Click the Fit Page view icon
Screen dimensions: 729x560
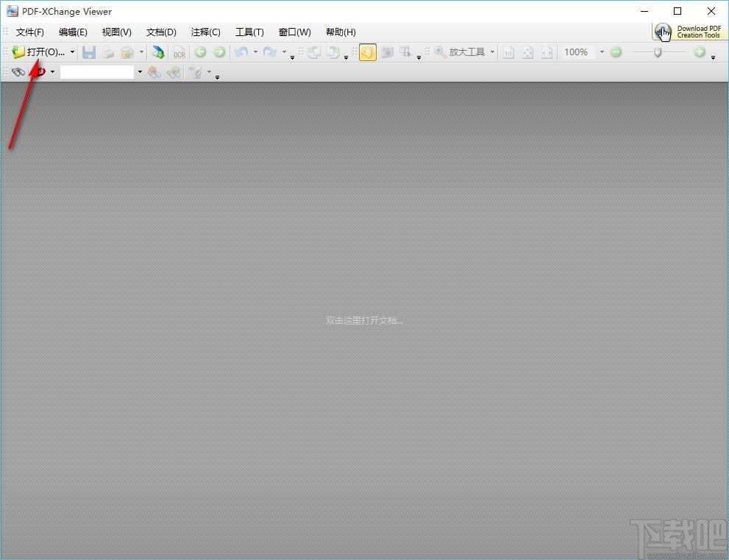pyautogui.click(x=527, y=52)
